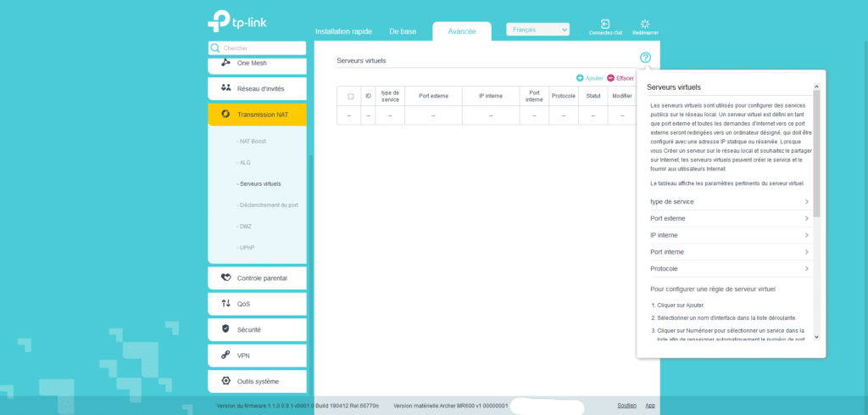This screenshot has width=868, height=415.
Task: Expand the Port interne help entry
Action: click(730, 251)
